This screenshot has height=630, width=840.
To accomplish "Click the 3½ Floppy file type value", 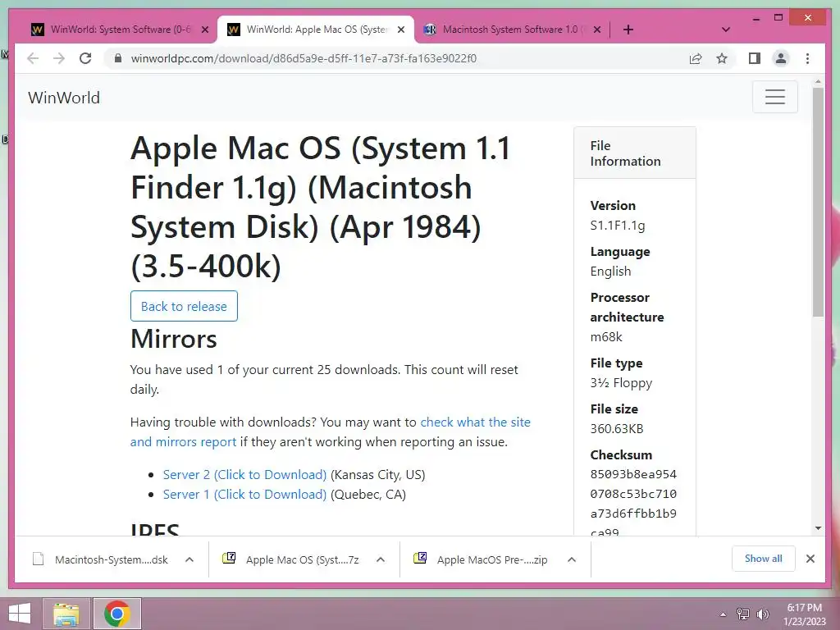I will (x=621, y=383).
